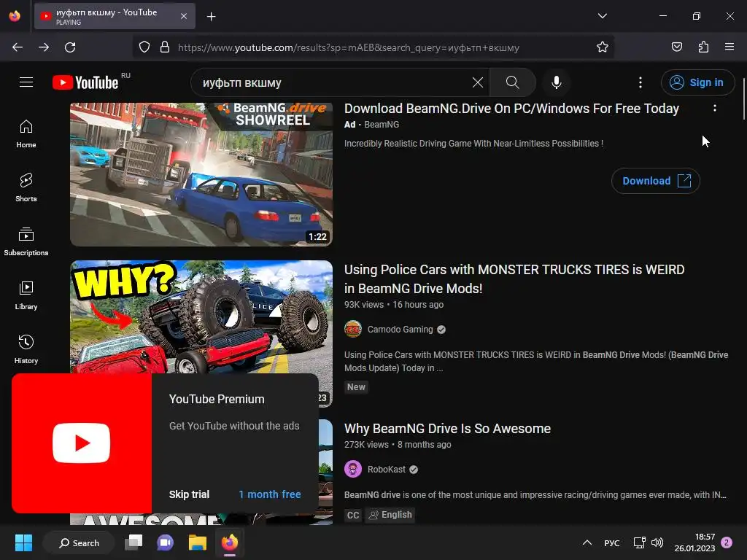
Task: Show site security padlock info
Action: pyautogui.click(x=165, y=47)
